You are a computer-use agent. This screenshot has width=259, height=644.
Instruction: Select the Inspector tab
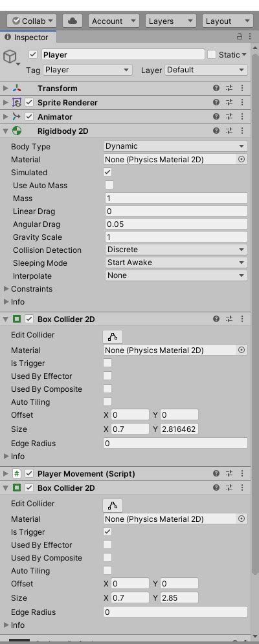point(27,37)
